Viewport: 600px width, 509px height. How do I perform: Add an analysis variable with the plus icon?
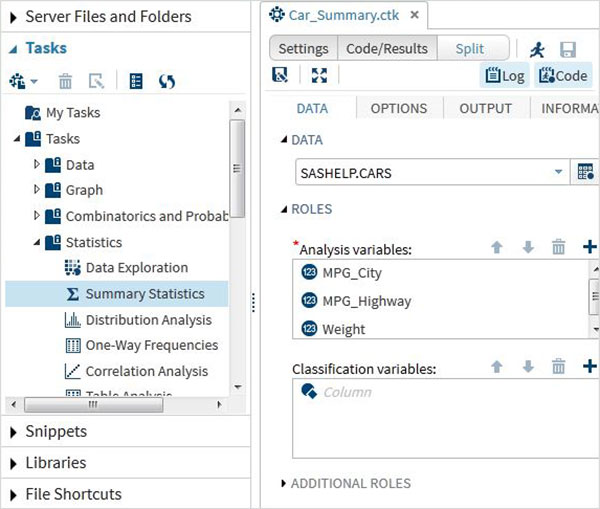589,247
